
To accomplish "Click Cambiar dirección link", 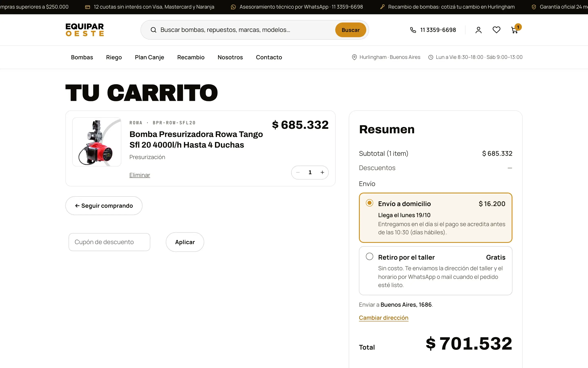I will (x=383, y=318).
